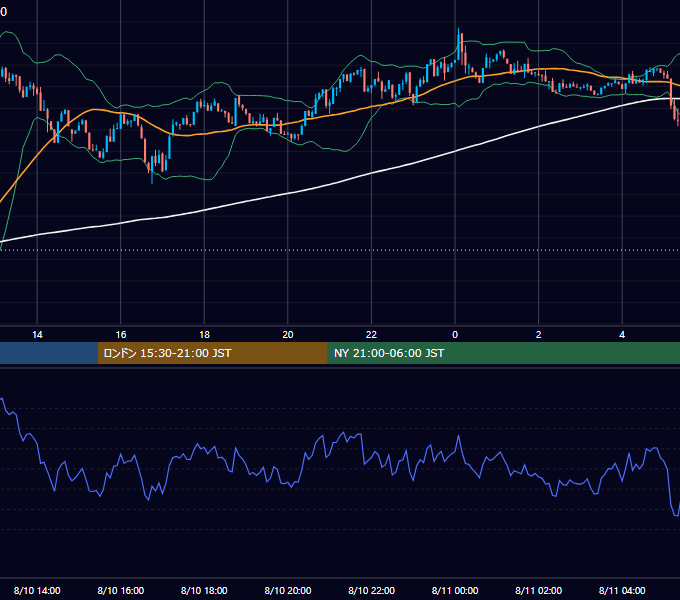Select the London 15:30-21:00 JST session bar
This screenshot has height=600, width=680.
tap(212, 353)
